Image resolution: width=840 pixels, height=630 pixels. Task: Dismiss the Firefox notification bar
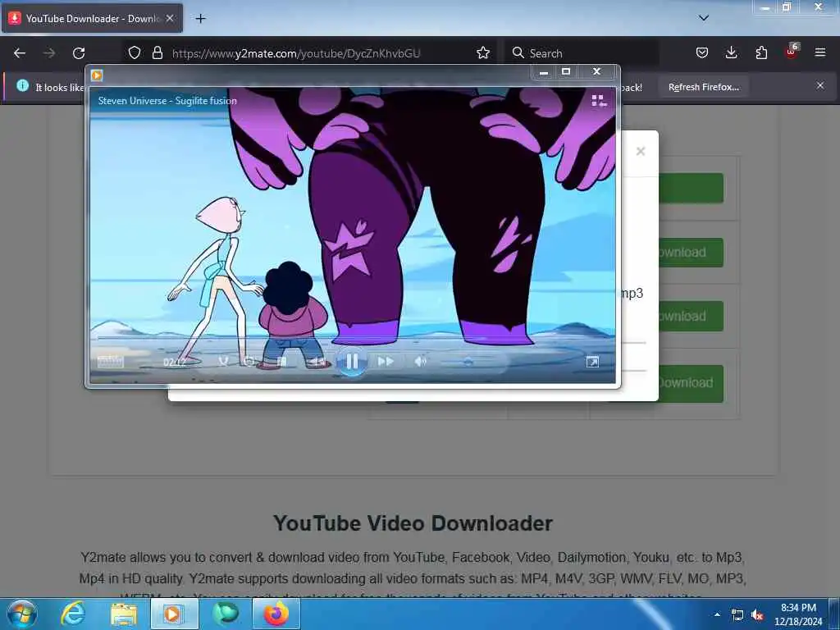820,85
